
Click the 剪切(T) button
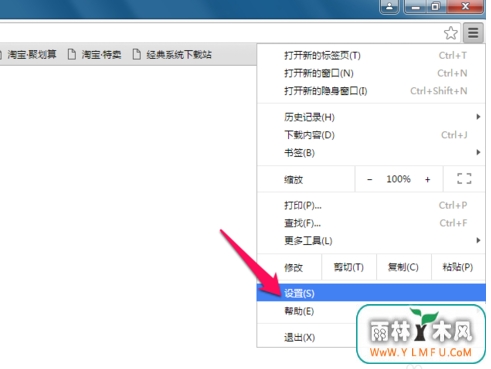pyautogui.click(x=349, y=267)
